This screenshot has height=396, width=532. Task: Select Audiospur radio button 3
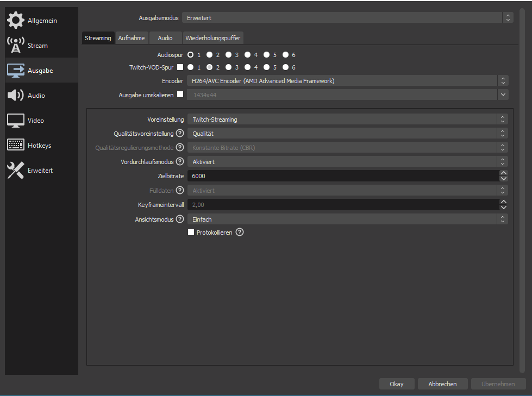pos(229,55)
